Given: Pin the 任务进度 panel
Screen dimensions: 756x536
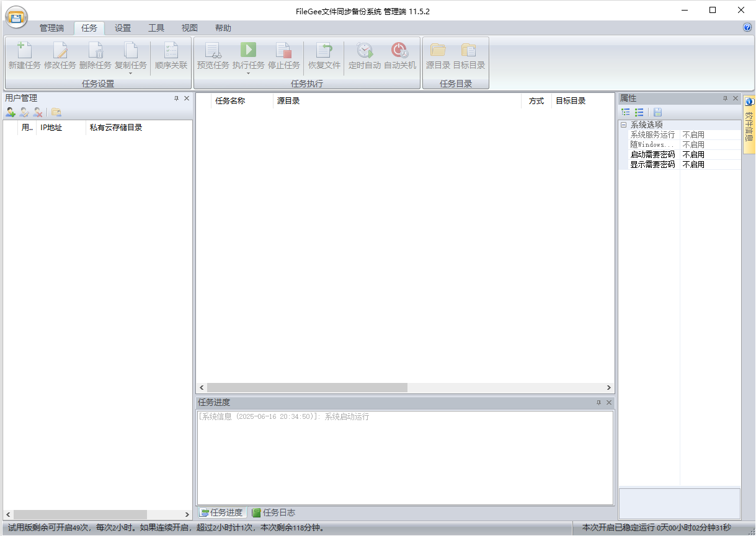Looking at the screenshot, I should 598,403.
